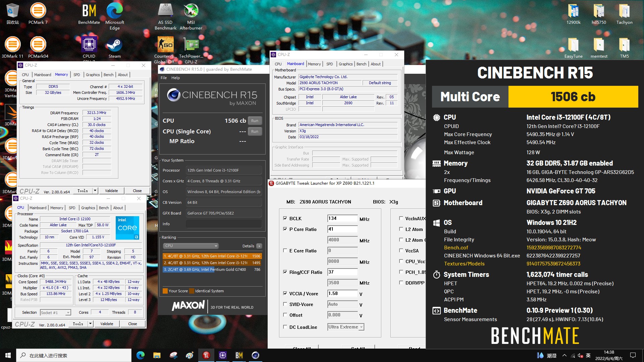Open the 12900k folder on desktop

[573, 14]
